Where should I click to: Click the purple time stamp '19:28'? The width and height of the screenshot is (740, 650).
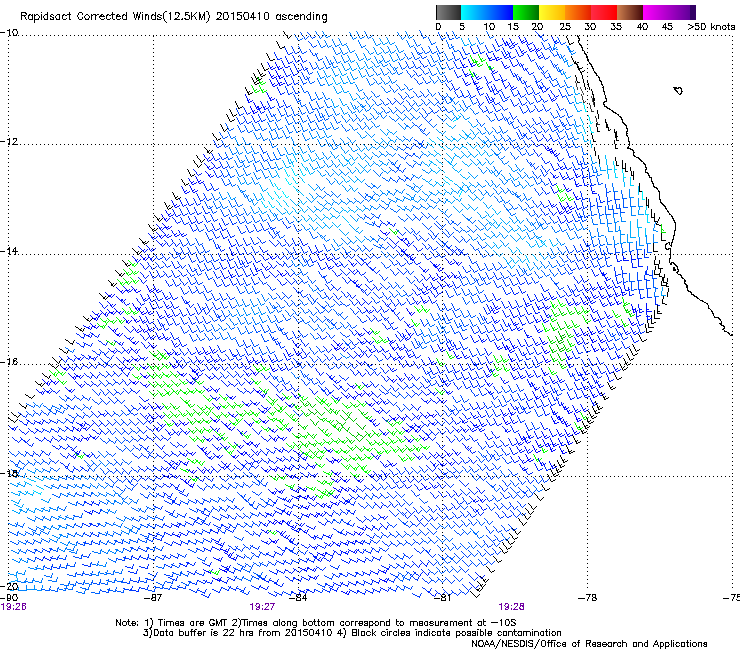click(x=512, y=607)
